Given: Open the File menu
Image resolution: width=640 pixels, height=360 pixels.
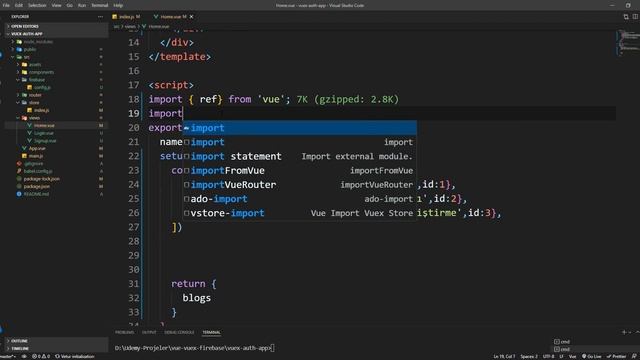Looking at the screenshot, I should [6, 5].
